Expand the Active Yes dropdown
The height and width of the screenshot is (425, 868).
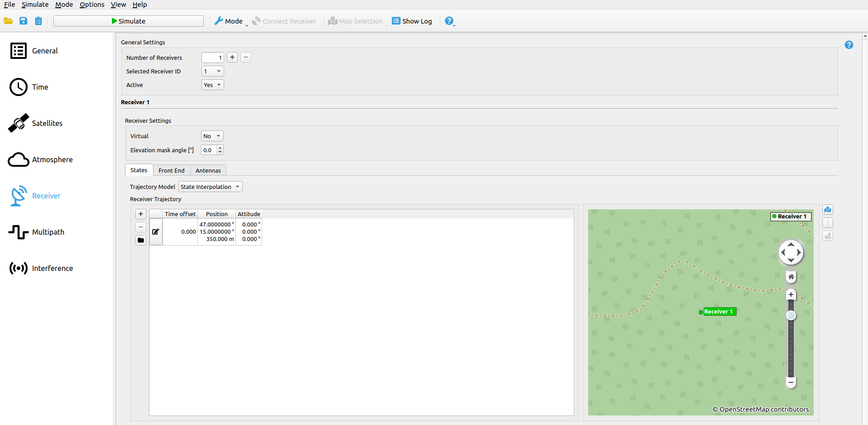click(212, 85)
